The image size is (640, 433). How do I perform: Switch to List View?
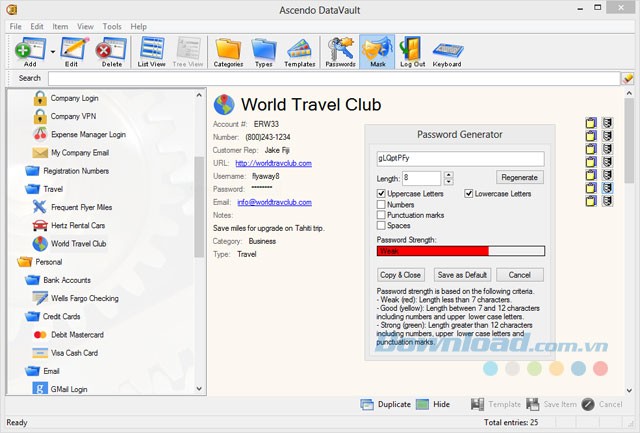coord(152,47)
